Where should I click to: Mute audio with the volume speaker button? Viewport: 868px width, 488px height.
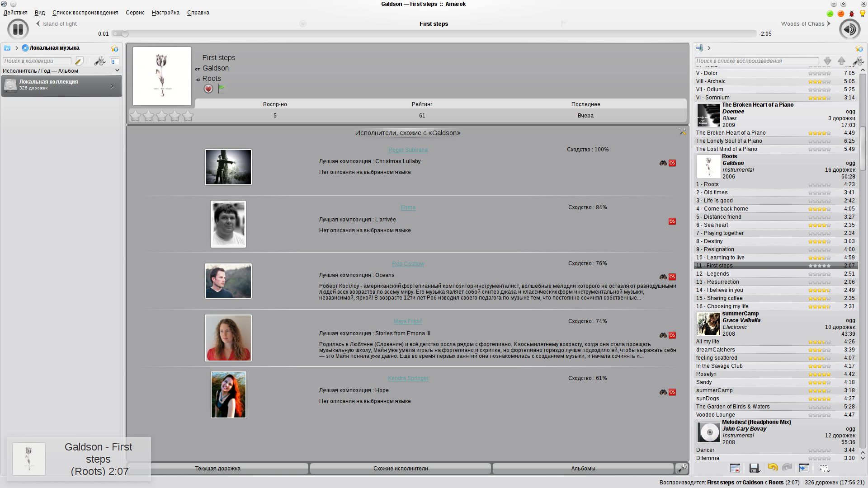(x=849, y=29)
